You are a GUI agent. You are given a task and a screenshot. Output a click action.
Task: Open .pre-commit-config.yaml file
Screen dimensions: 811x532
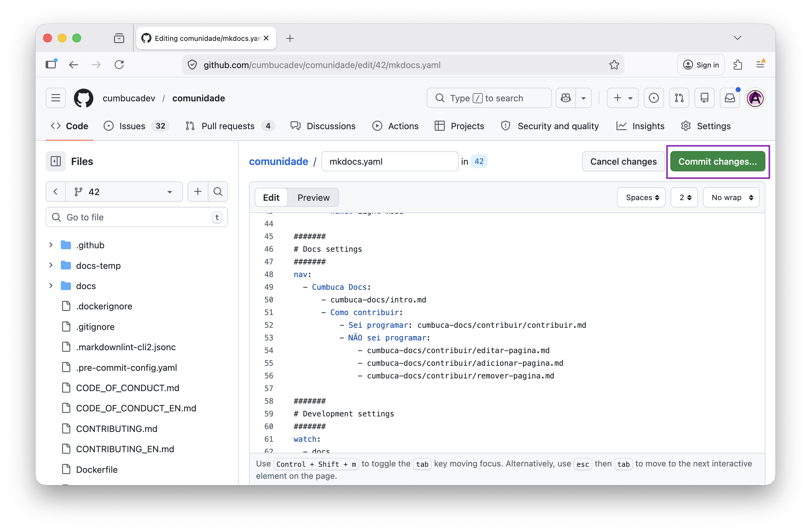point(126,368)
